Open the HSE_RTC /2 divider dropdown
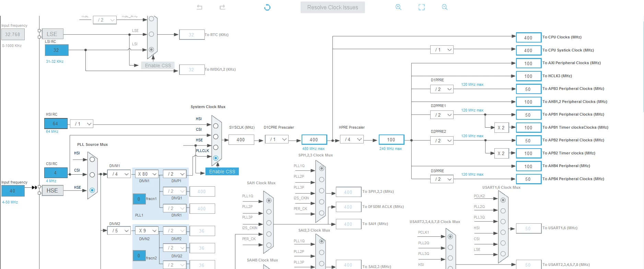This screenshot has width=644, height=269. pos(105,20)
